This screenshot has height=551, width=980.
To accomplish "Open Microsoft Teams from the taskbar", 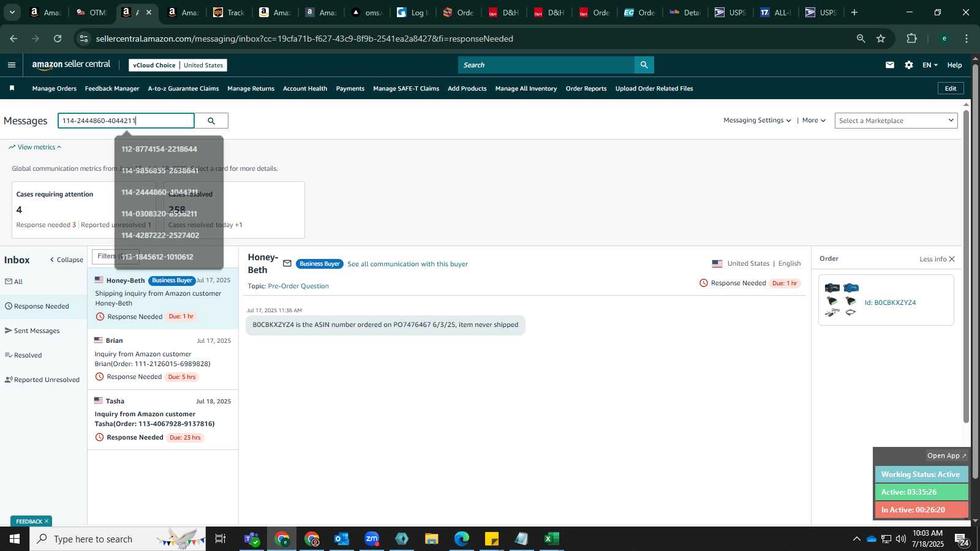I will click(252, 539).
